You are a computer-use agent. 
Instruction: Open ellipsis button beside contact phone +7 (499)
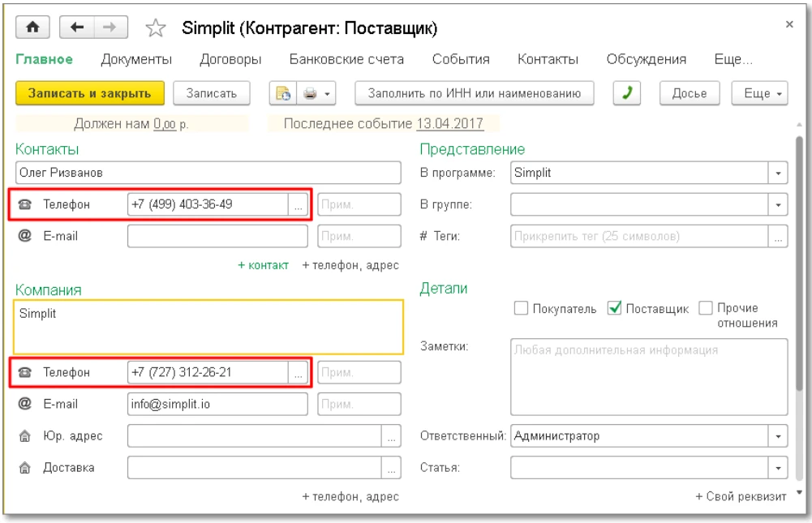pos(299,205)
